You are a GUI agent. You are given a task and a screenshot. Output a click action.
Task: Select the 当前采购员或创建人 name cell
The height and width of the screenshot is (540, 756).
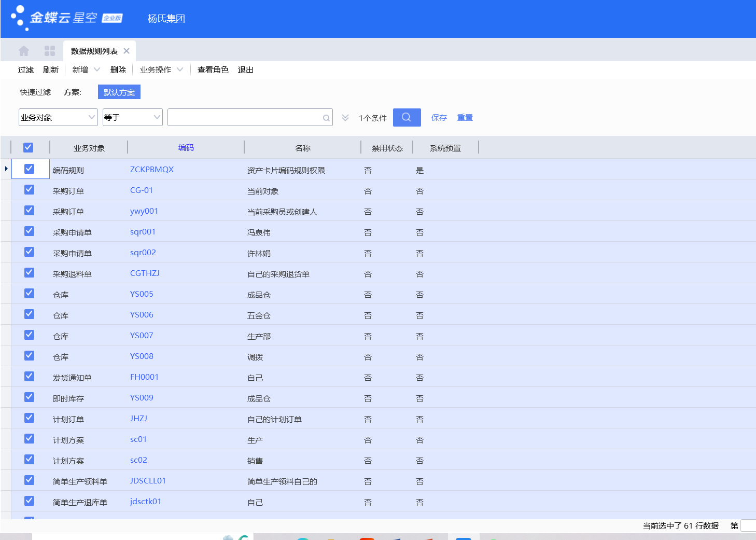coord(282,212)
